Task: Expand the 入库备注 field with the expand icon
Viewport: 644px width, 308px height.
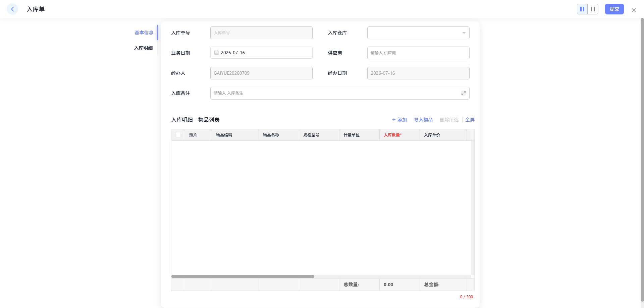Action: (463, 93)
